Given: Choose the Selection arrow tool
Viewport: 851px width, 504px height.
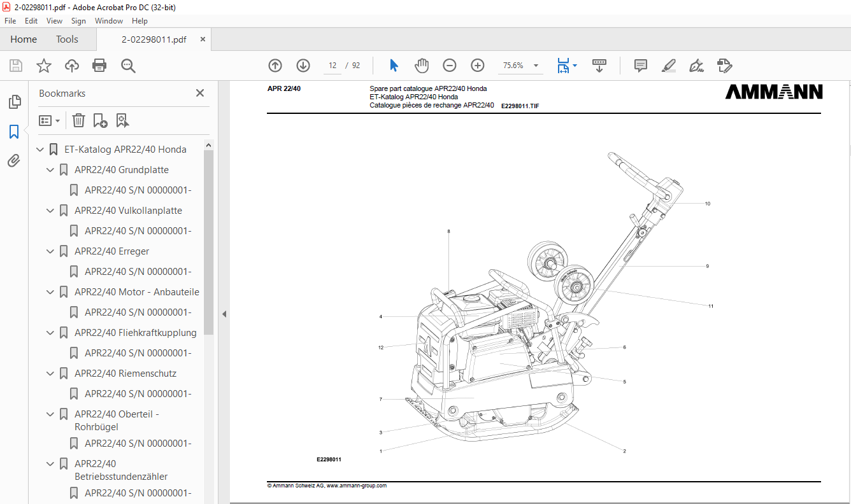Looking at the screenshot, I should [x=394, y=66].
